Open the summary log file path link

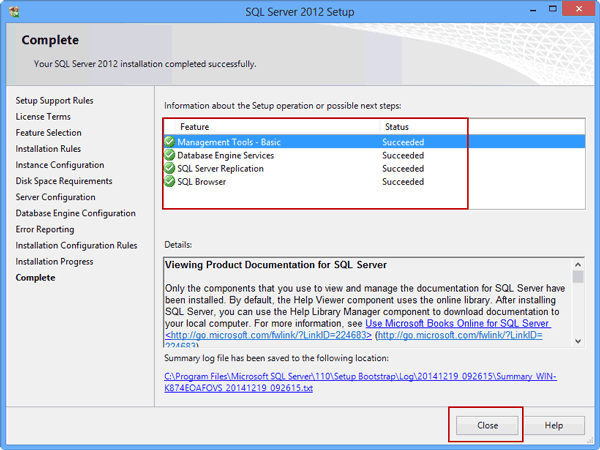point(360,382)
